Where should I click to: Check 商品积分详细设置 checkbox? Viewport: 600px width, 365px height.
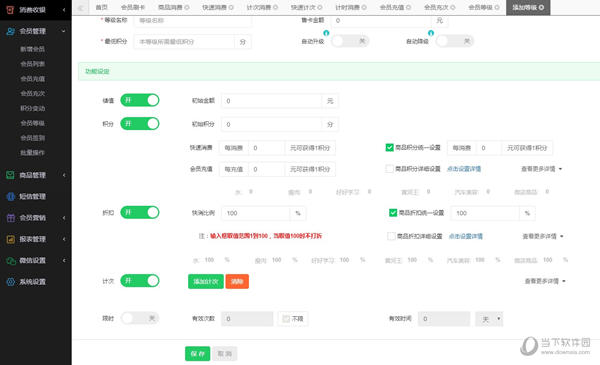[390, 169]
